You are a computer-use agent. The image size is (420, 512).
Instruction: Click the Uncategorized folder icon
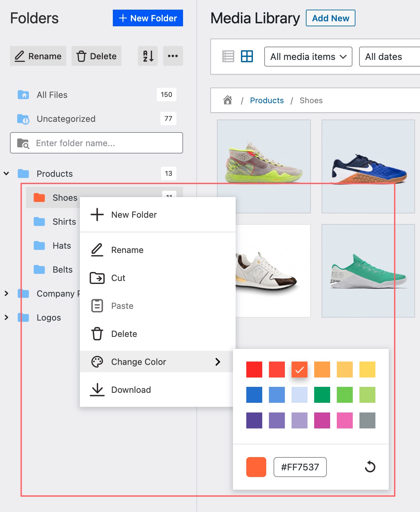click(23, 119)
